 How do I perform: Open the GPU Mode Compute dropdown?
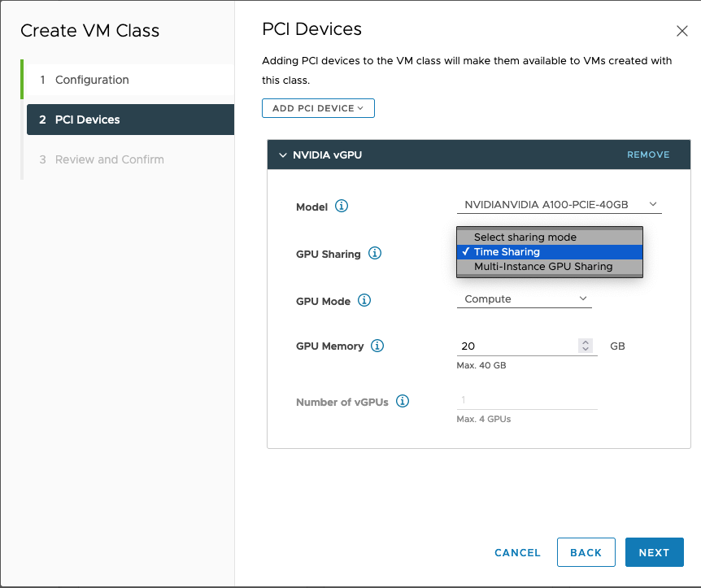click(525, 299)
